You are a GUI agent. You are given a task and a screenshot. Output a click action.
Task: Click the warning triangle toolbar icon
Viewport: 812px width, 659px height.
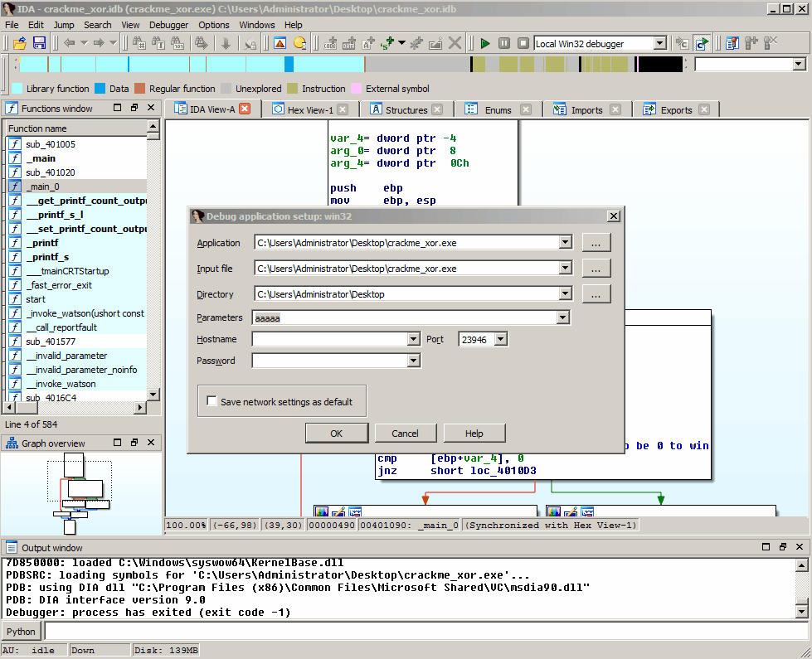click(x=280, y=43)
